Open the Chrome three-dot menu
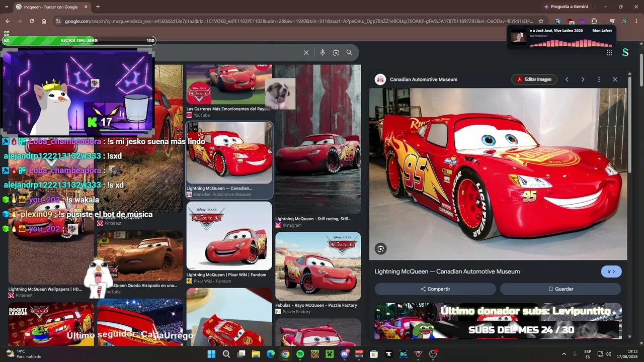The height and width of the screenshot is (362, 644). 636,21
